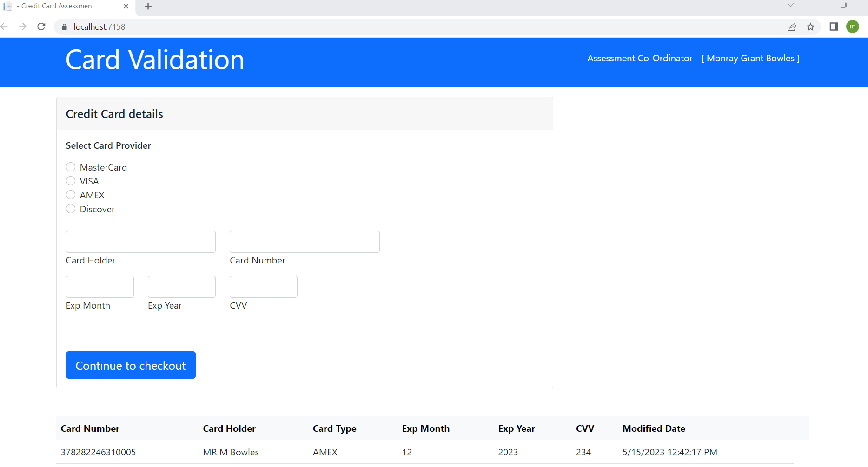Open the share this page icon

click(x=792, y=26)
